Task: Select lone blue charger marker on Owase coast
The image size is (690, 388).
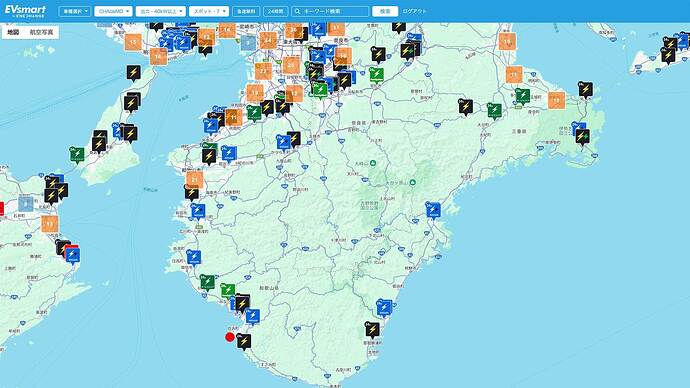Action: [433, 210]
